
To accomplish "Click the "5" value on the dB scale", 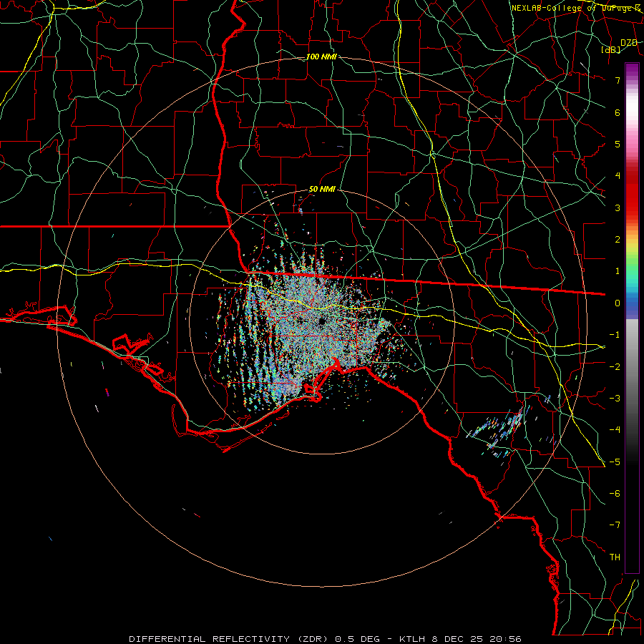I will click(618, 144).
